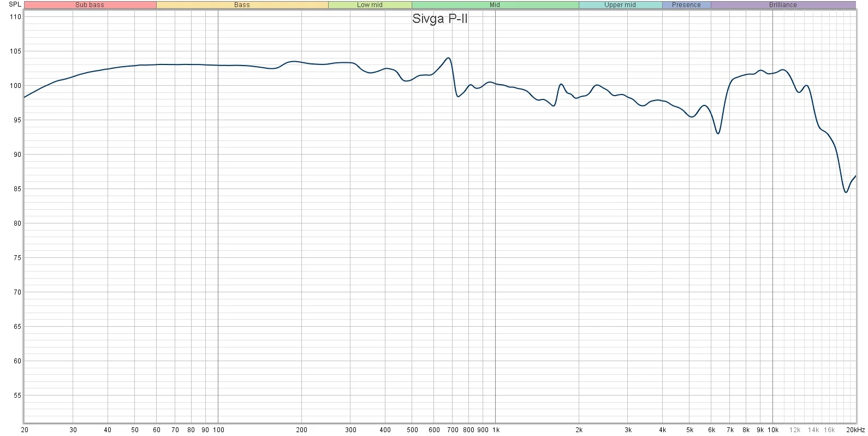This screenshot has width=868, height=436.
Task: Select the 800 frequency axis label
Action: point(468,430)
